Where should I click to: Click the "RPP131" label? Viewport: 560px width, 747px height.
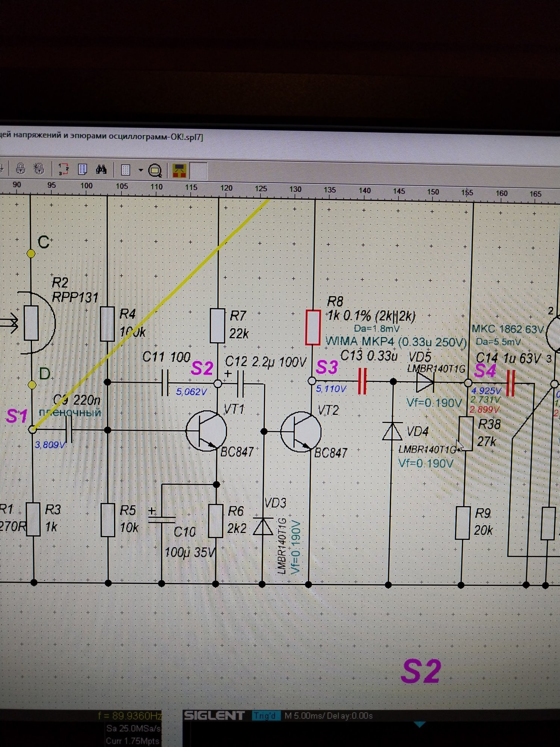click(x=75, y=298)
